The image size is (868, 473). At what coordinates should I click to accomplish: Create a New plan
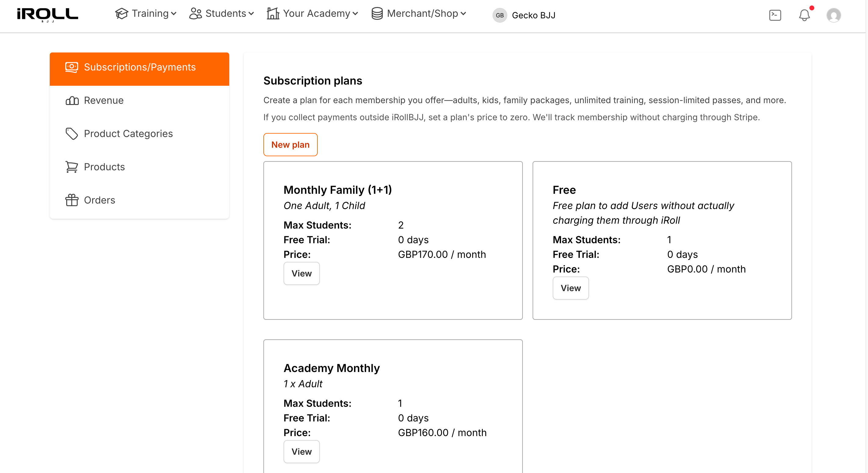coord(291,145)
